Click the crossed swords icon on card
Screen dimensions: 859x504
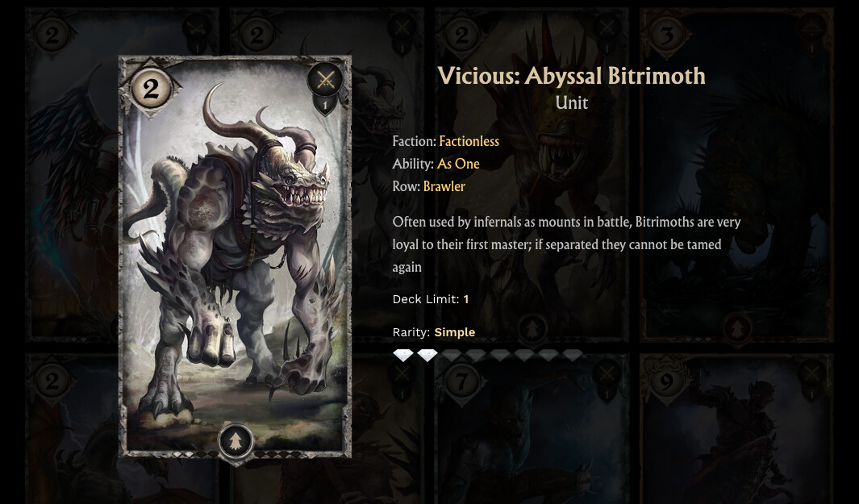[325, 81]
